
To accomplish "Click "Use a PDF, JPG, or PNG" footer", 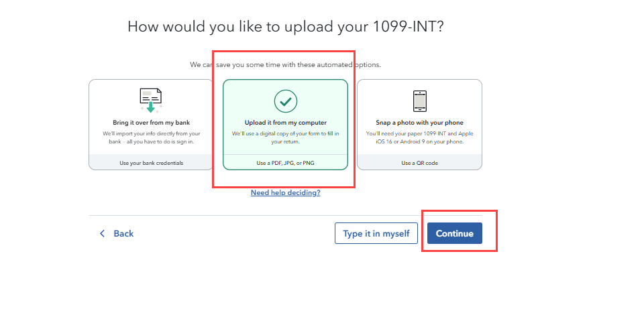I will point(286,162).
